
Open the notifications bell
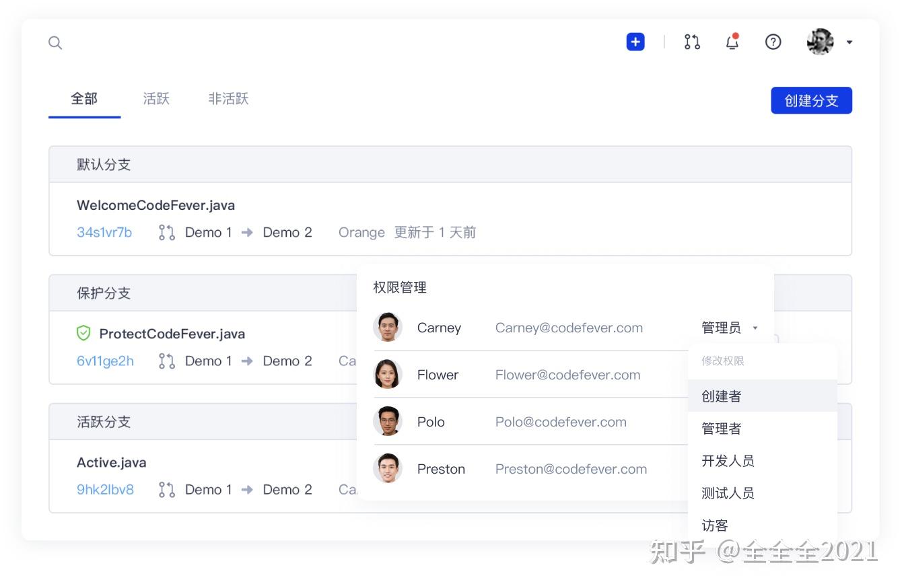[x=732, y=42]
